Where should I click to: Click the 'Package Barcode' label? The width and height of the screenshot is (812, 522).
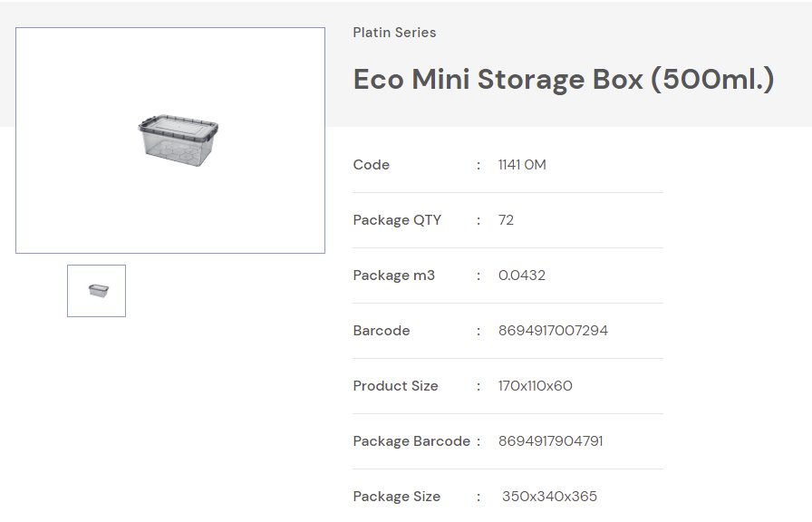411,441
